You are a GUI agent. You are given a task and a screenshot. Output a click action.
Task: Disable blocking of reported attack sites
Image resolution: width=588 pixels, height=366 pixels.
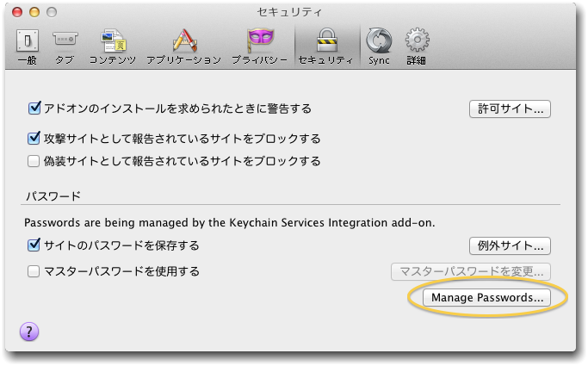[34, 139]
